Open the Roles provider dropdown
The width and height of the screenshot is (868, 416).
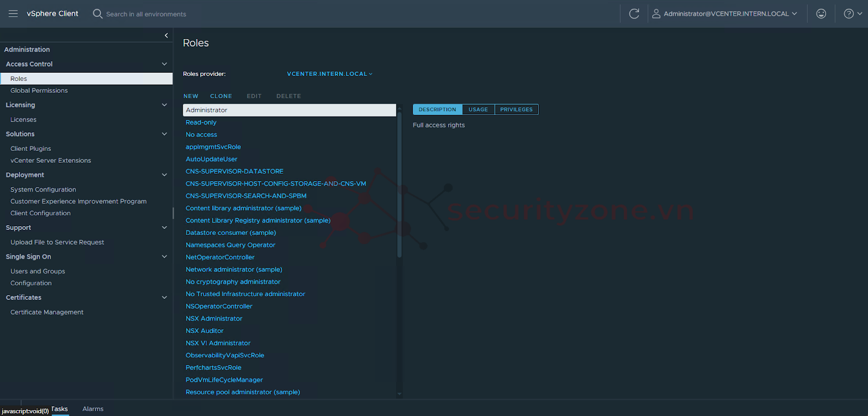click(x=329, y=74)
